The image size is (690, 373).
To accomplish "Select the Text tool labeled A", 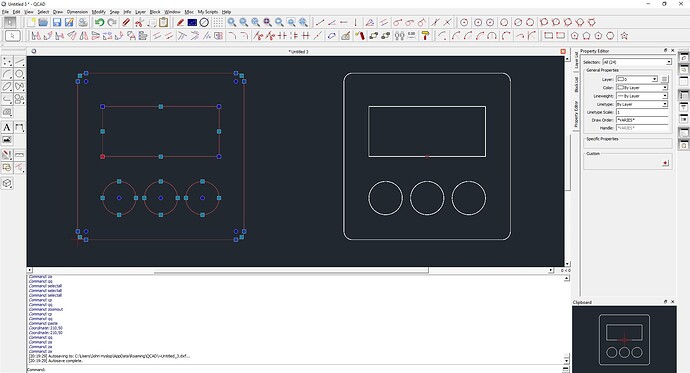I will tap(7, 128).
